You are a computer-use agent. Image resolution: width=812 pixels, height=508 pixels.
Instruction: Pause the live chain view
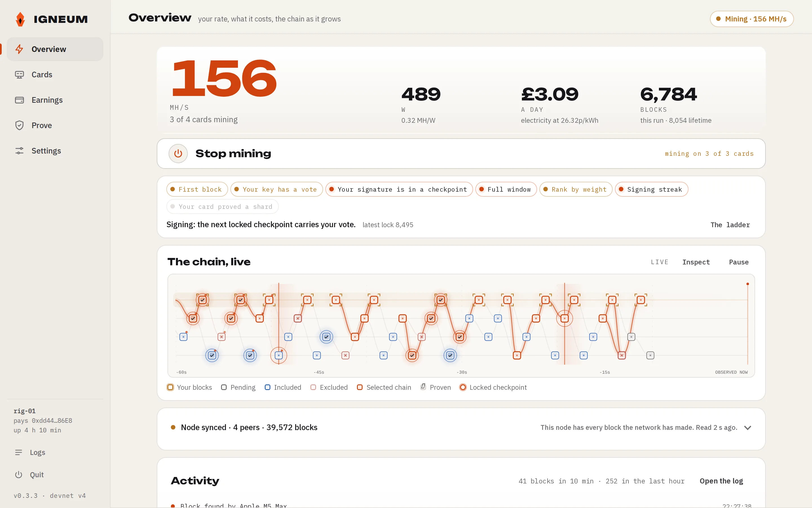[738, 262]
